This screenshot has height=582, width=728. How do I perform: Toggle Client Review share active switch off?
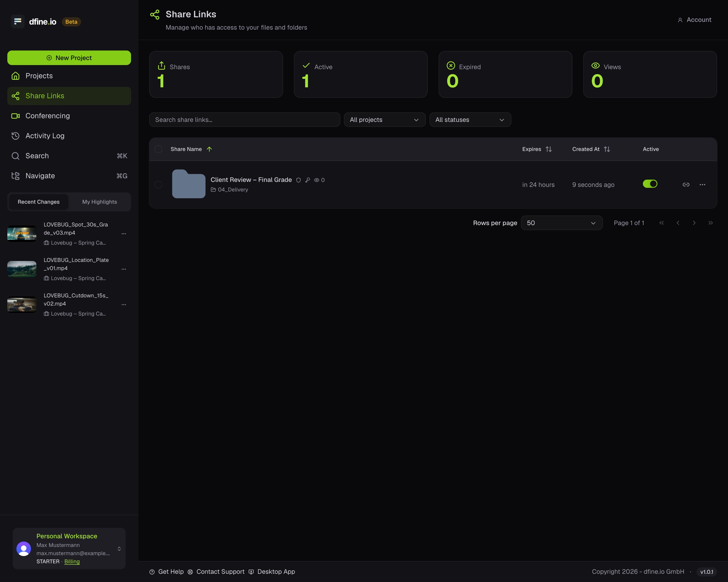click(650, 184)
